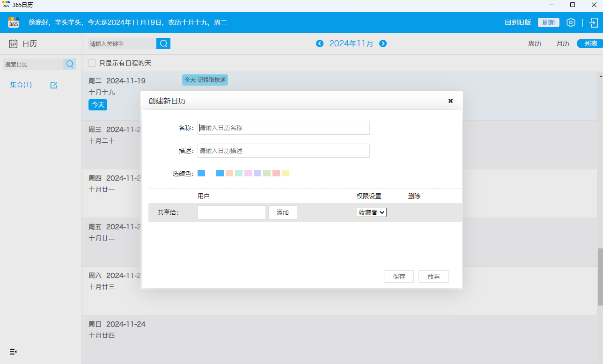
Task: Pick the light green color swatch
Action: (267, 173)
